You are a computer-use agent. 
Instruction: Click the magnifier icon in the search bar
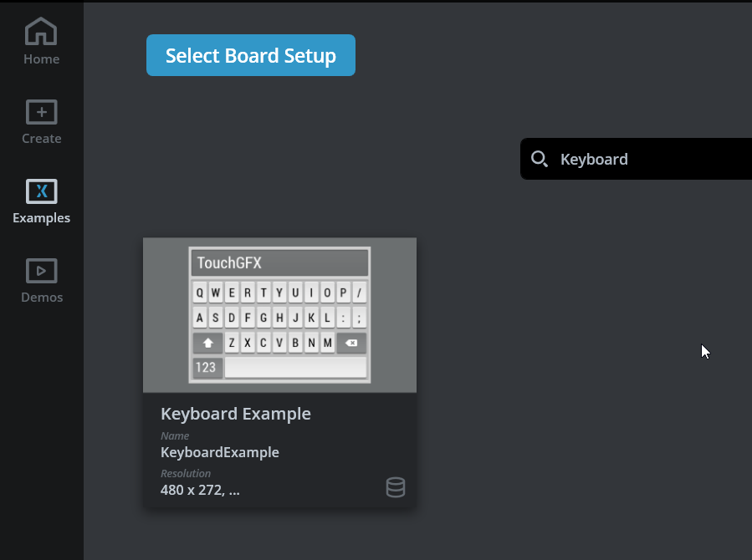click(x=540, y=159)
